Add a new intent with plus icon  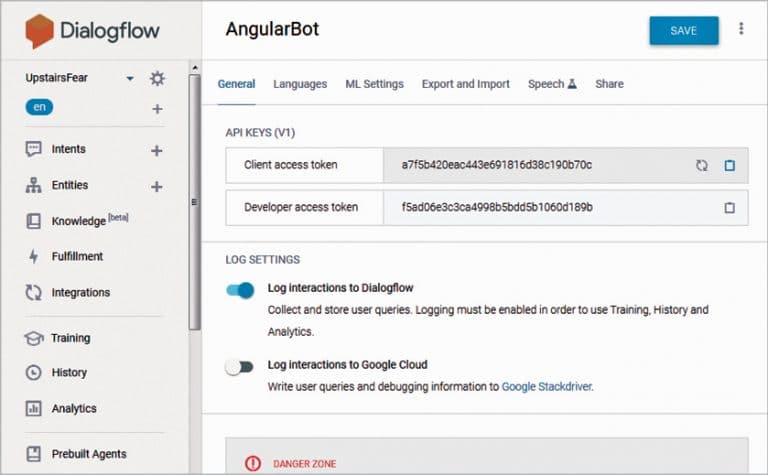(156, 150)
